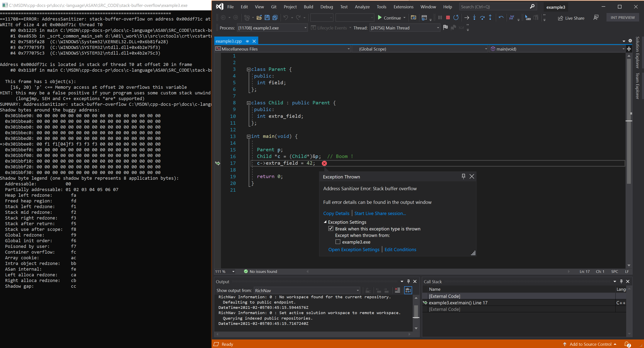Screen dimensions: 644x348
Task: Click the Restart debug session icon
Action: 455,18
